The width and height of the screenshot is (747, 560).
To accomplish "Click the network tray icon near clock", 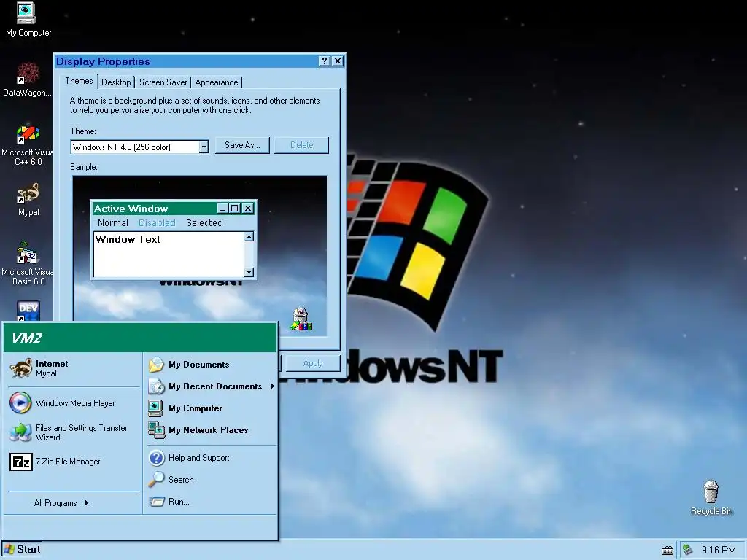I will [x=687, y=550].
